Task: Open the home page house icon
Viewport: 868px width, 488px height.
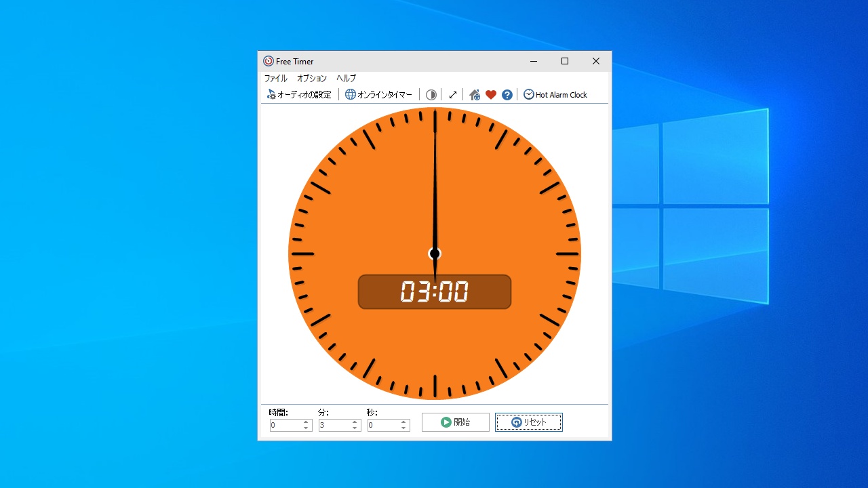Action: point(475,95)
